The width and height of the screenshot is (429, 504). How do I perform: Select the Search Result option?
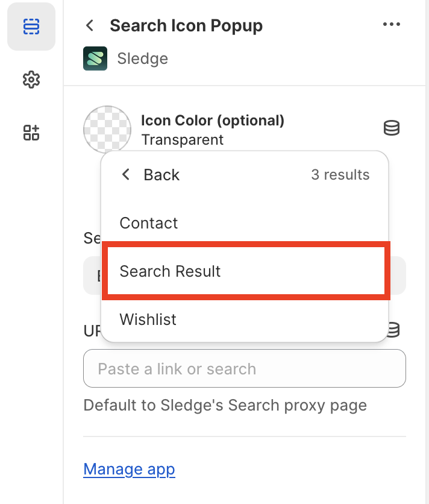170,272
